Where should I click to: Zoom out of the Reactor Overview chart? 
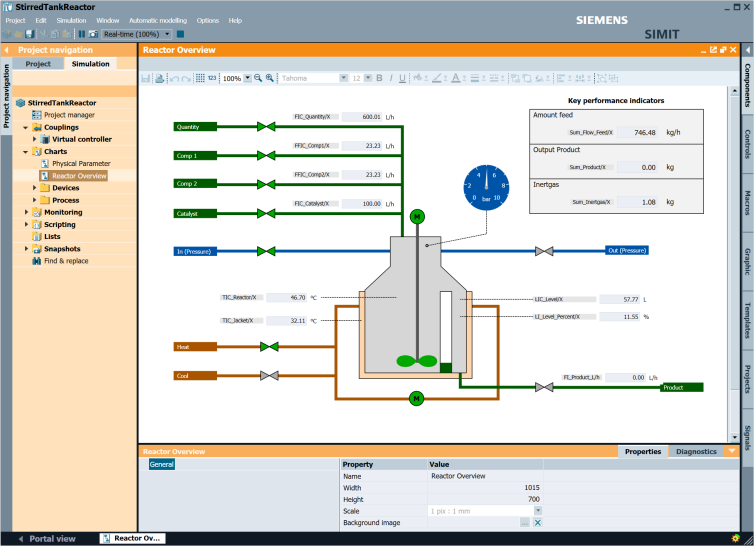(x=258, y=78)
